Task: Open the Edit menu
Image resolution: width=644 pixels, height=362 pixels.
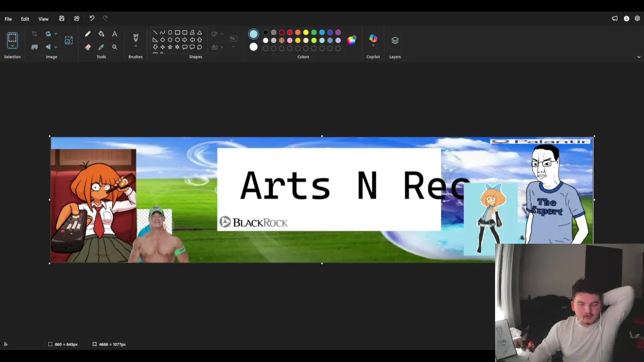Action: coord(25,19)
